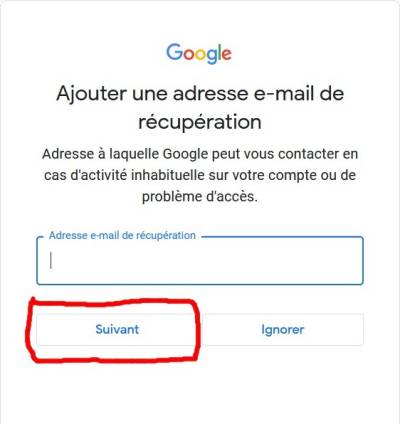Click the heading word 'récupération'

point(200,122)
